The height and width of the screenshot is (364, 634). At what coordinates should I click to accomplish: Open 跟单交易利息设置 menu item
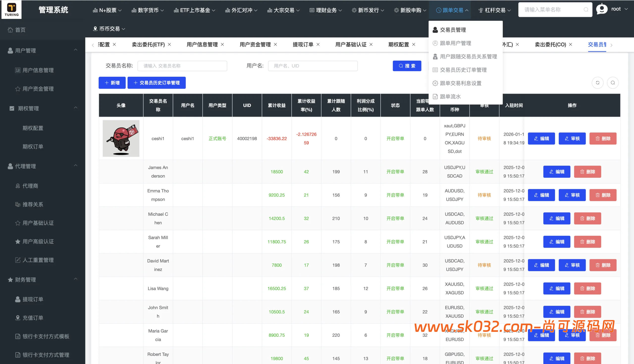click(x=460, y=83)
